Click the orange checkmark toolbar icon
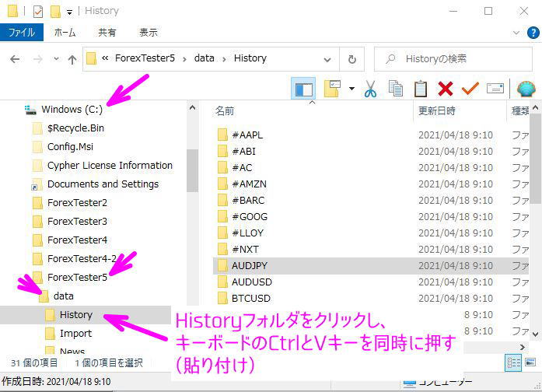542x392 pixels. click(x=470, y=89)
